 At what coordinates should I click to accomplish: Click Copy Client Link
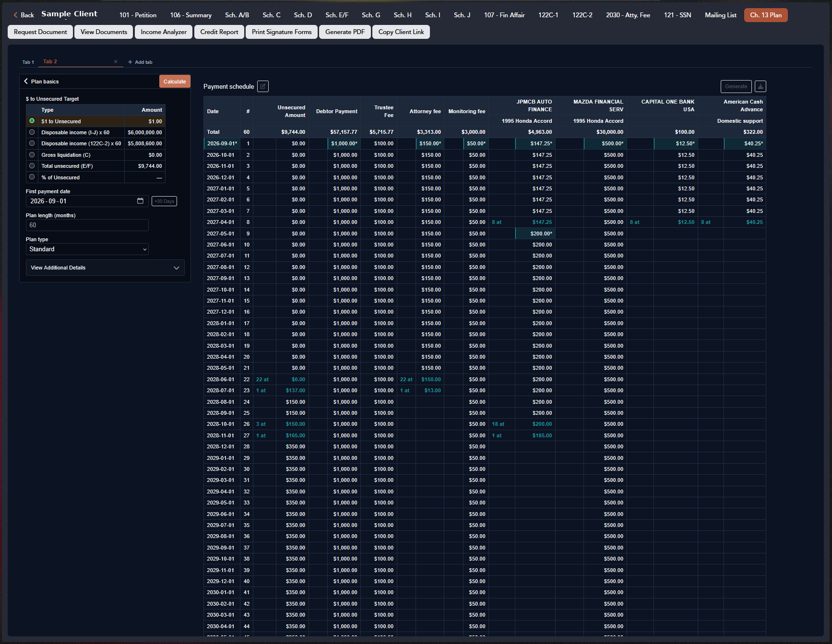(401, 32)
